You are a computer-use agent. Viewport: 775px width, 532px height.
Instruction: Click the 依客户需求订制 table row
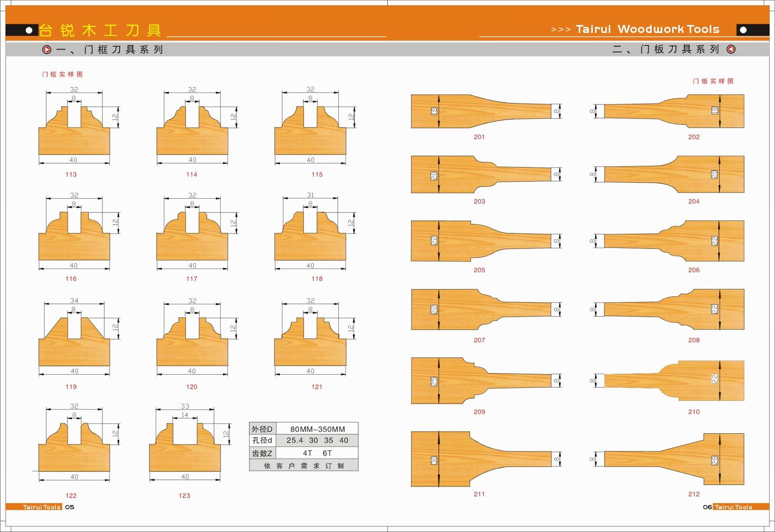pos(304,466)
